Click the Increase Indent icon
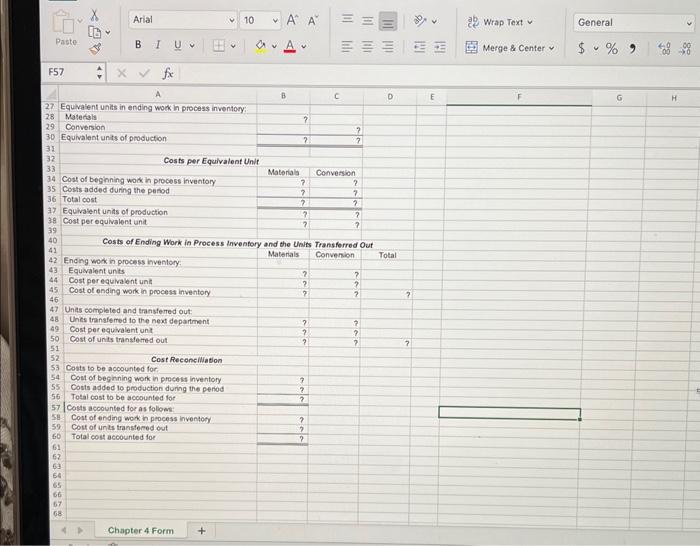Screen dimensions: 700x546 (x=440, y=47)
